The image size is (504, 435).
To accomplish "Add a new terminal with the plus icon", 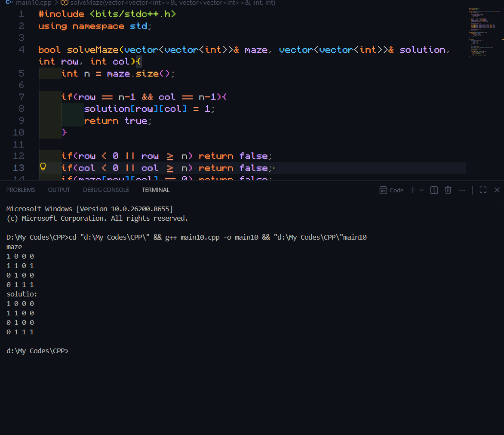I will (413, 190).
